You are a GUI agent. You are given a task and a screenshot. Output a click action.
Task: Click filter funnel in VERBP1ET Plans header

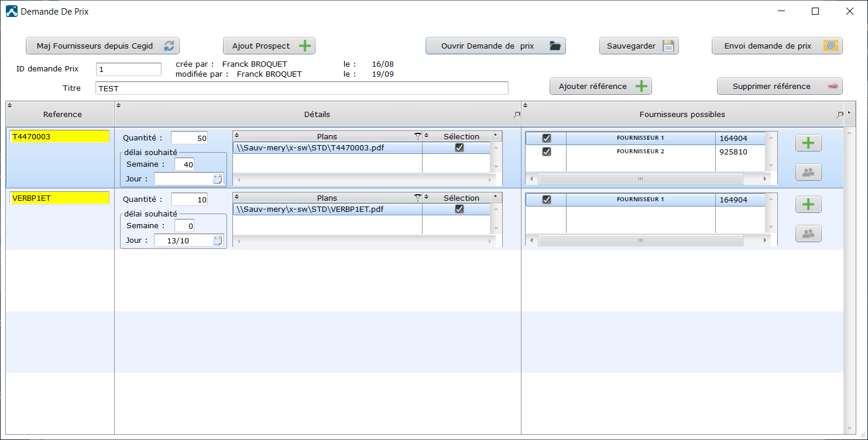[417, 198]
